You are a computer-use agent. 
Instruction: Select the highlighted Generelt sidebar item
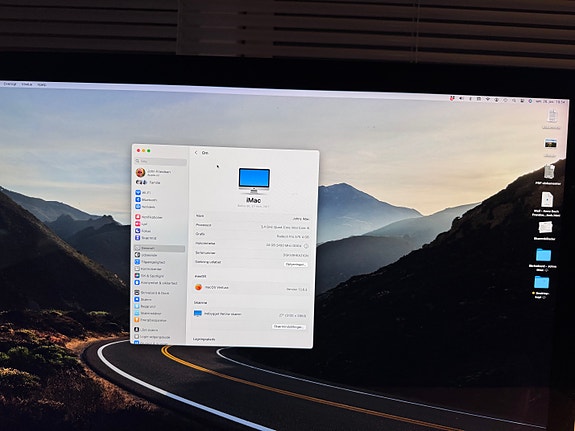pyautogui.click(x=160, y=248)
